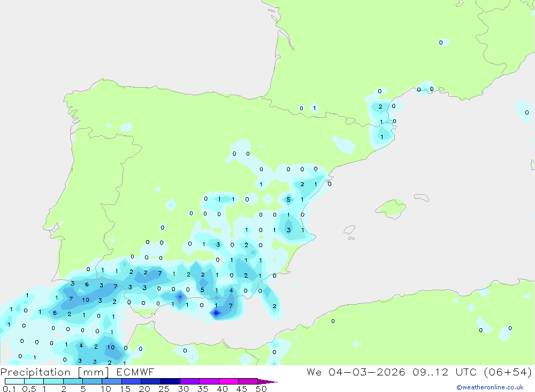Click the legend scale label '0.1'

(x=9, y=389)
